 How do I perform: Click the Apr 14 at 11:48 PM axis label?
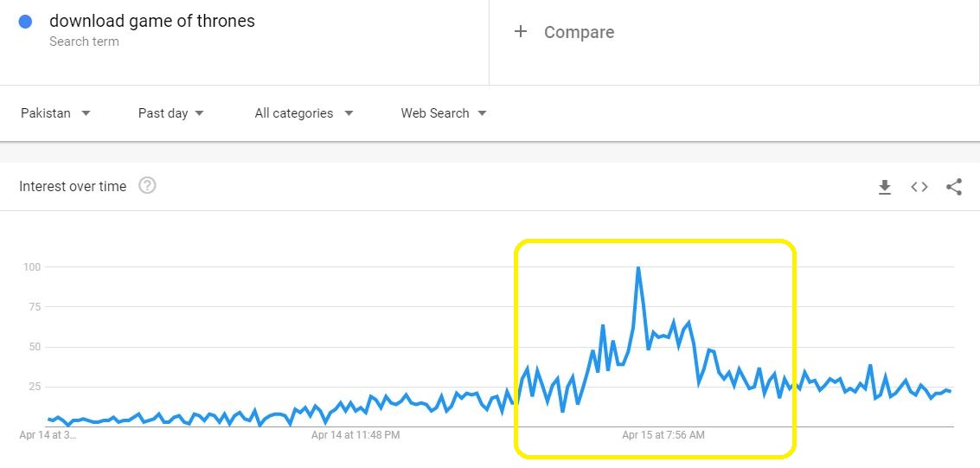pyautogui.click(x=355, y=435)
